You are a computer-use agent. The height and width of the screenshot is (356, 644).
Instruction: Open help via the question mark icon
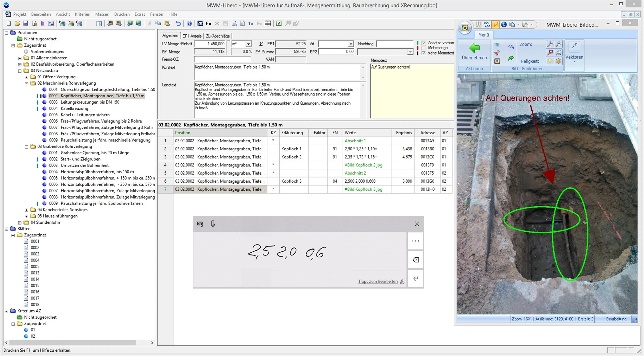pos(189,24)
